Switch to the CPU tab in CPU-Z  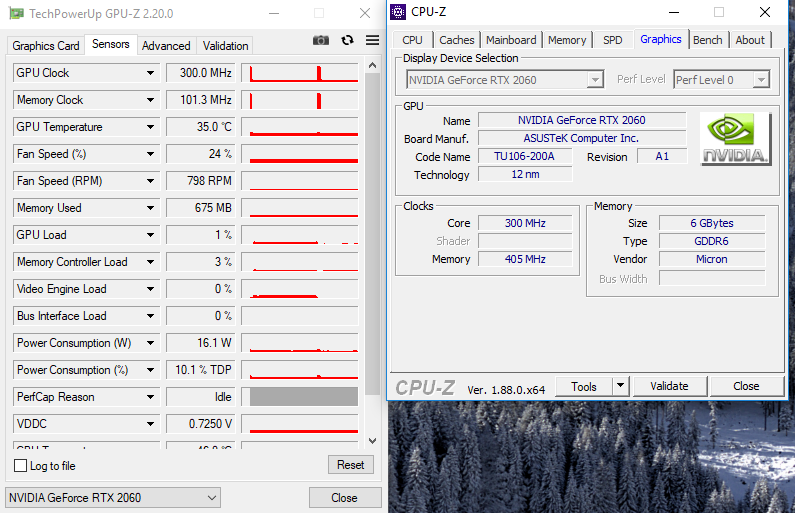pyautogui.click(x=412, y=40)
